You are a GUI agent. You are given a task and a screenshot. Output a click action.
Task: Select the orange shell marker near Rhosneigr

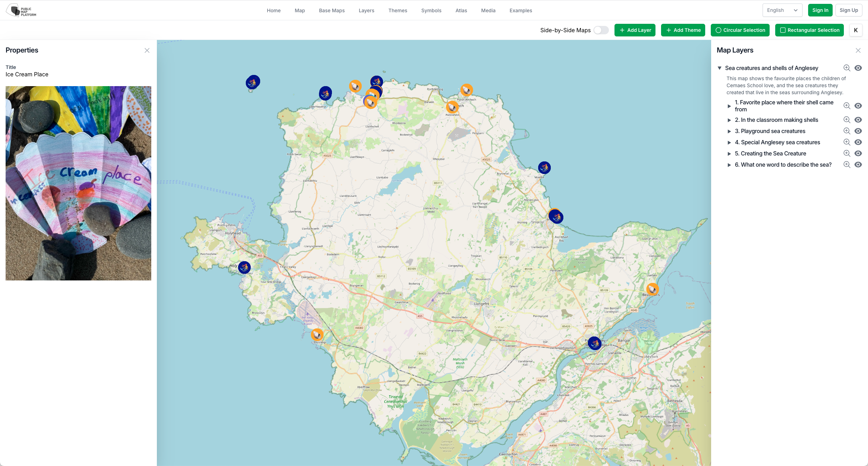tap(317, 334)
